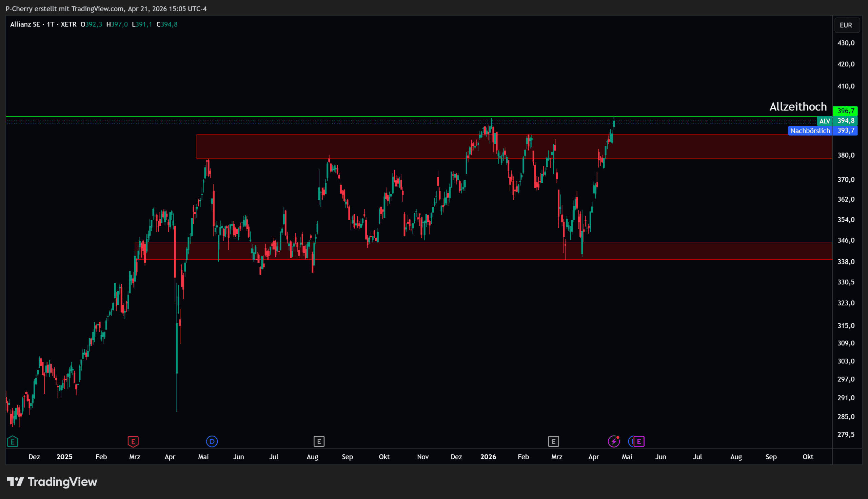
Task: Click the 2026 label on time axis
Action: [x=488, y=457]
